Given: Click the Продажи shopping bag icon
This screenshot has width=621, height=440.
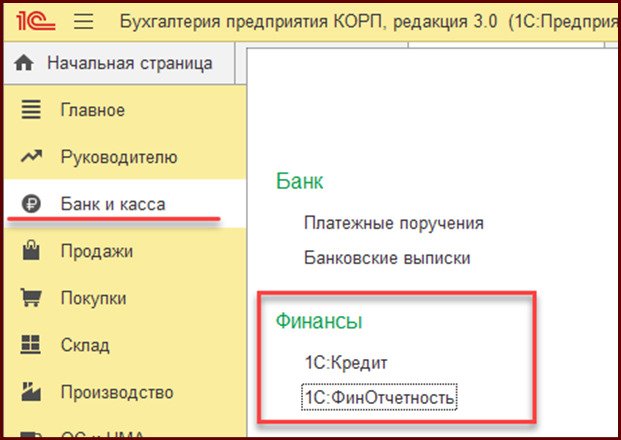Looking at the screenshot, I should [32, 251].
